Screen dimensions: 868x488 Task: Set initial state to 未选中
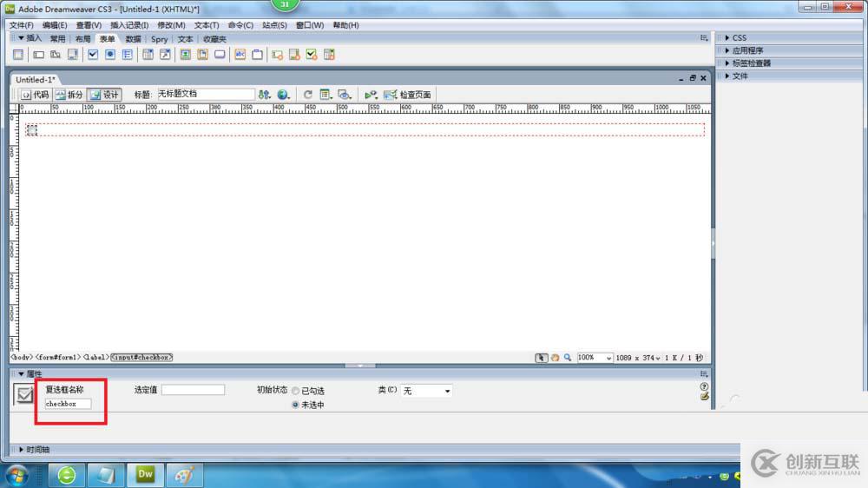pyautogui.click(x=296, y=405)
